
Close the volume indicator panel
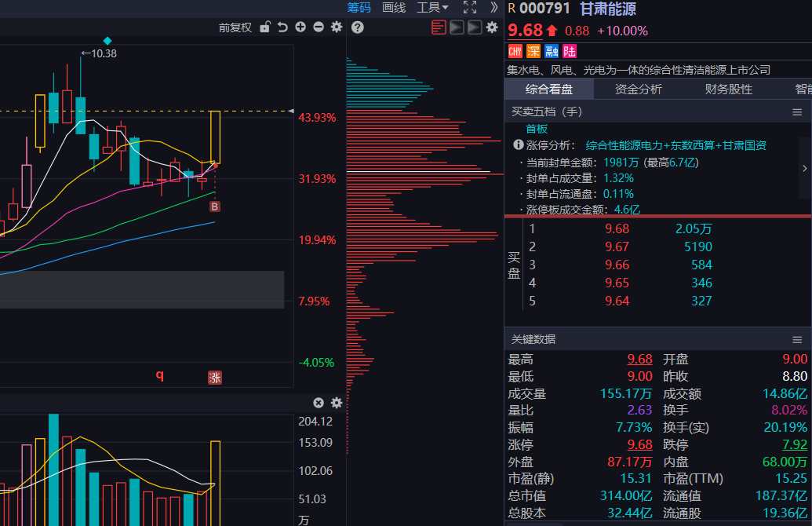(x=319, y=403)
